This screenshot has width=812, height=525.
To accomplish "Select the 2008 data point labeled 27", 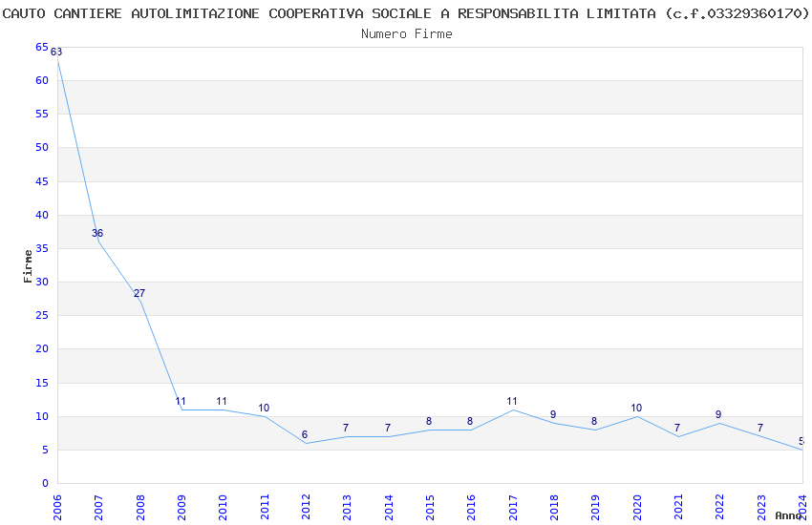I will pyautogui.click(x=140, y=302).
